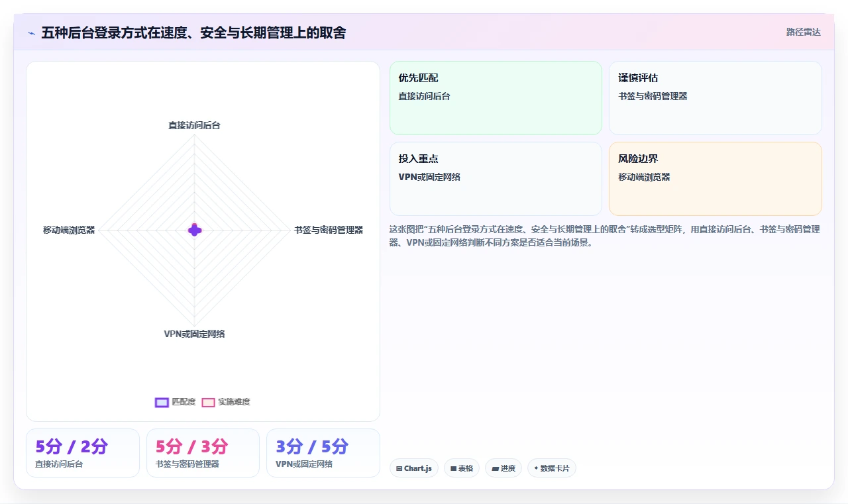This screenshot has height=504, width=848.
Task: Toggle the 匹配度 legend swatch
Action: [x=162, y=402]
